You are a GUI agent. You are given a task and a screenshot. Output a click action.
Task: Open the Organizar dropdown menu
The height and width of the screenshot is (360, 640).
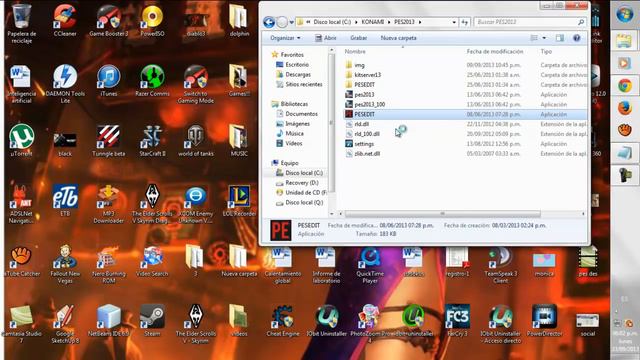tap(285, 38)
